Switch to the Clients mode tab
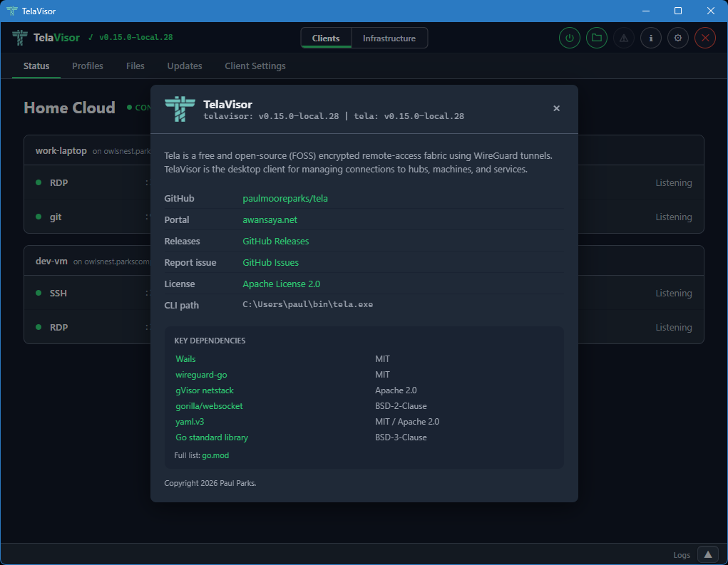Viewport: 728px width, 565px height. click(326, 38)
